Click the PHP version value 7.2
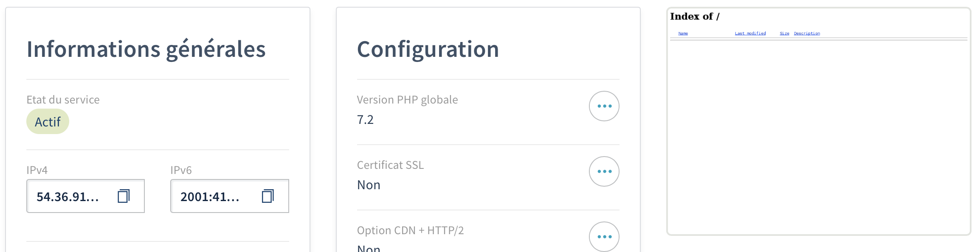980x252 pixels. coord(365,120)
